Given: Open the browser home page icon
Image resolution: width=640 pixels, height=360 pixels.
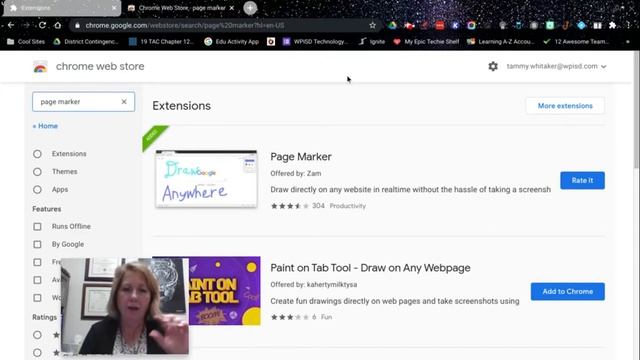Looking at the screenshot, I should [x=58, y=25].
